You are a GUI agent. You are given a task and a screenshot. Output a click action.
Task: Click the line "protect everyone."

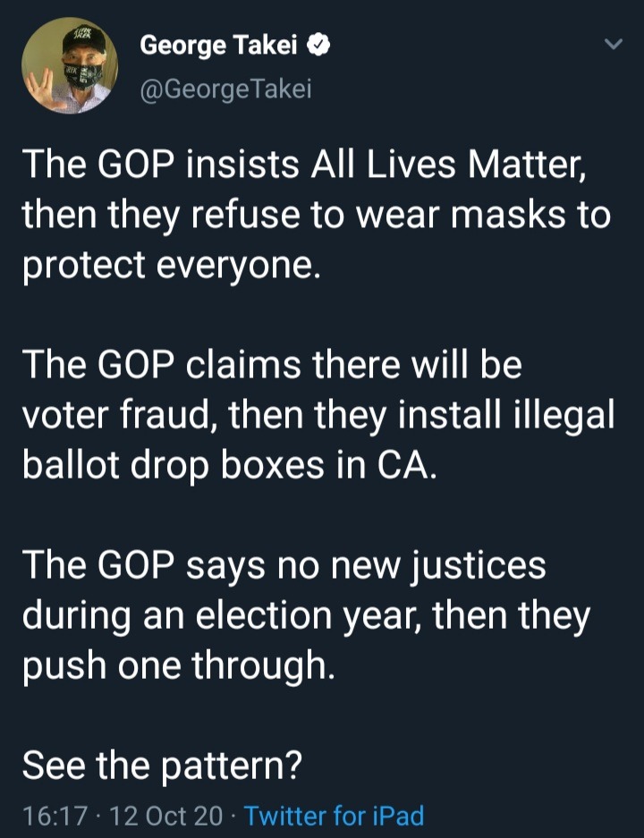click(170, 266)
